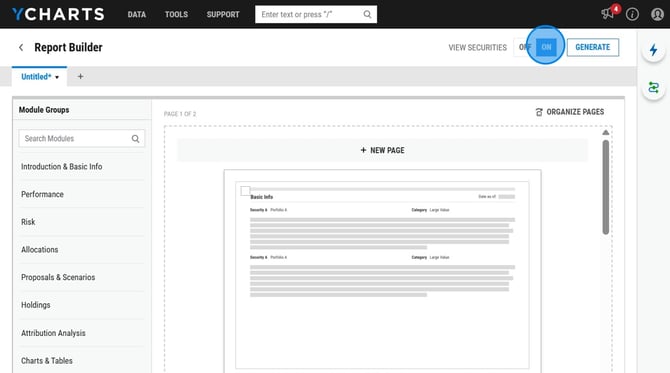Open the TOOLS menu
This screenshot has height=373, width=670.
(x=176, y=14)
